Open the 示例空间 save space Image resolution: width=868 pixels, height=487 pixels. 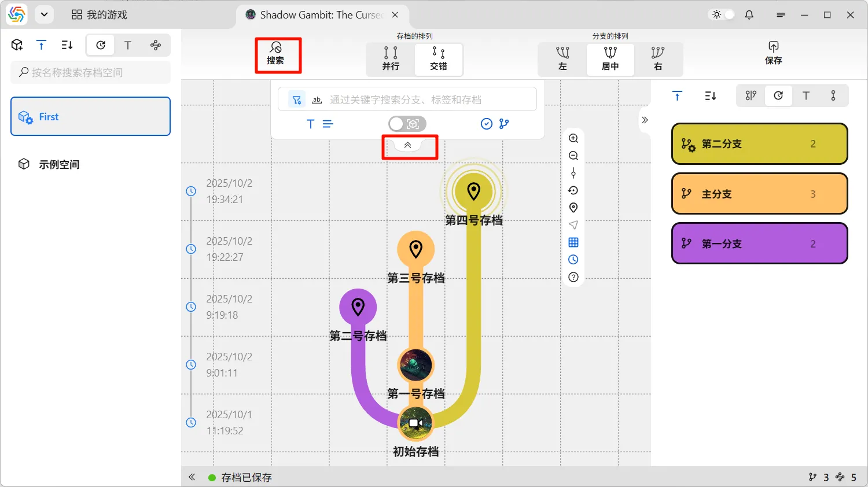pos(59,164)
